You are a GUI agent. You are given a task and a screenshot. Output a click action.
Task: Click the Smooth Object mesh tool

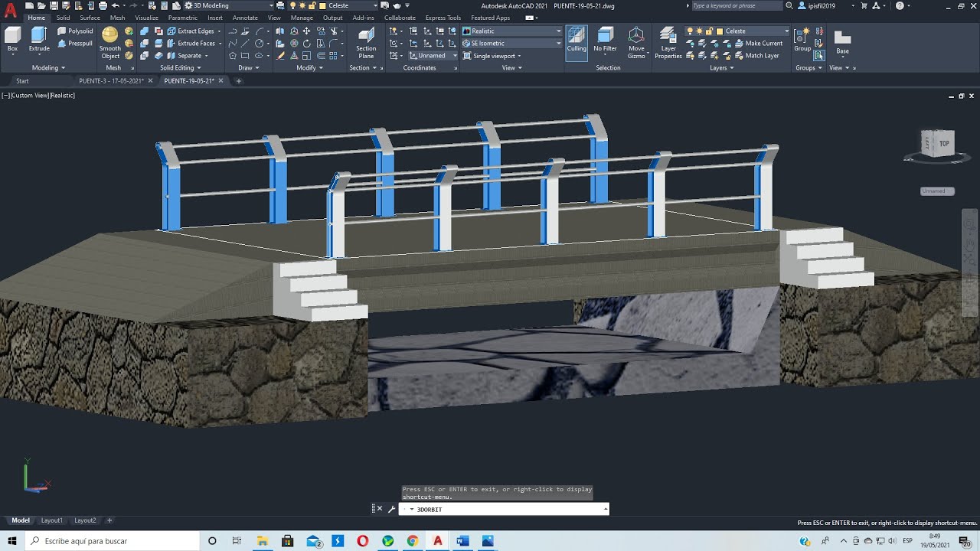pos(110,43)
